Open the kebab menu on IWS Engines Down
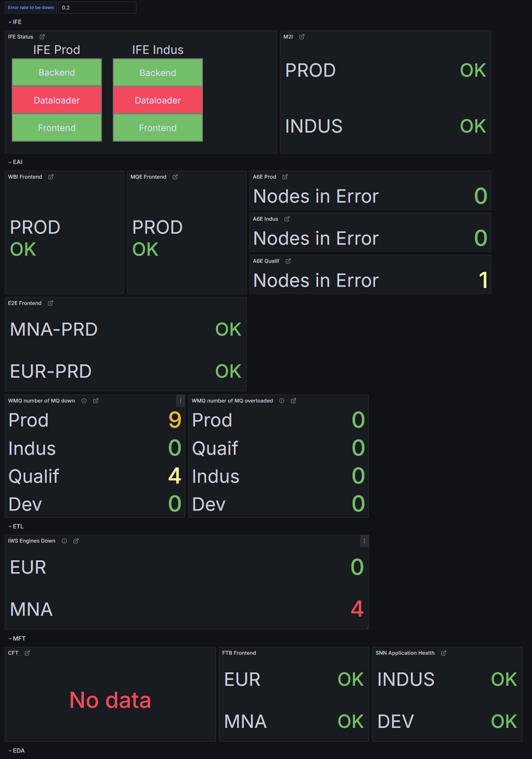 coord(364,541)
